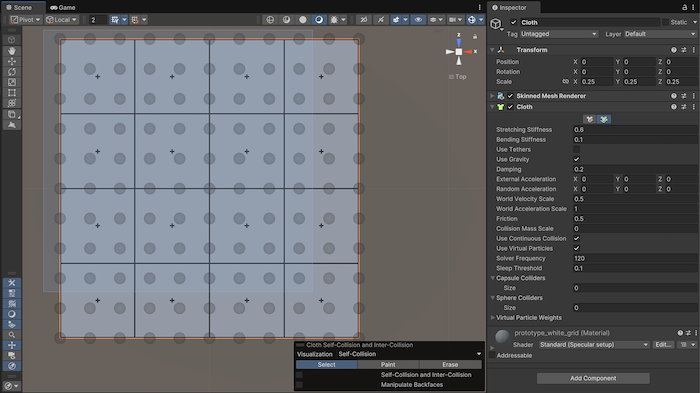The image size is (700, 393).
Task: Click the Edit cloth constraints icon
Action: (590, 119)
